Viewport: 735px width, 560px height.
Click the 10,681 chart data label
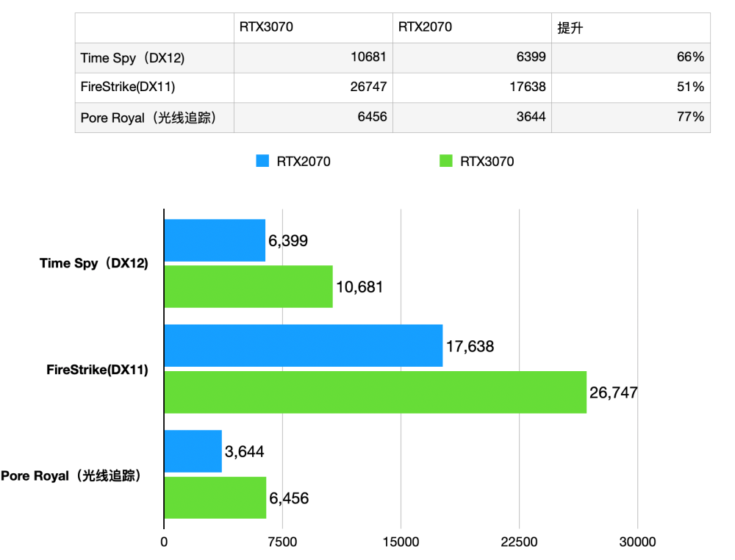(359, 287)
